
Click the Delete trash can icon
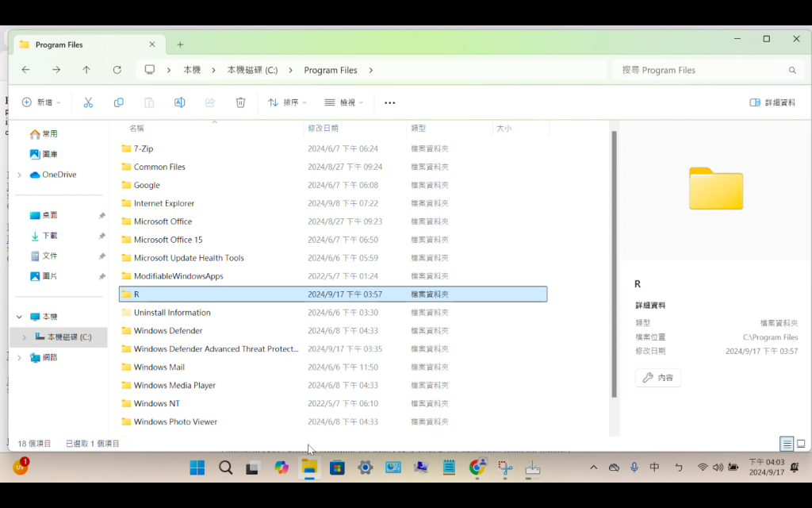240,102
